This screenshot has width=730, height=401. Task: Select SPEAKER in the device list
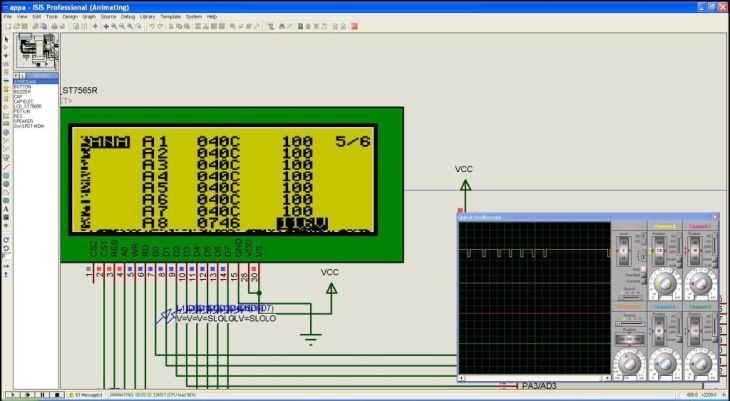click(23, 121)
